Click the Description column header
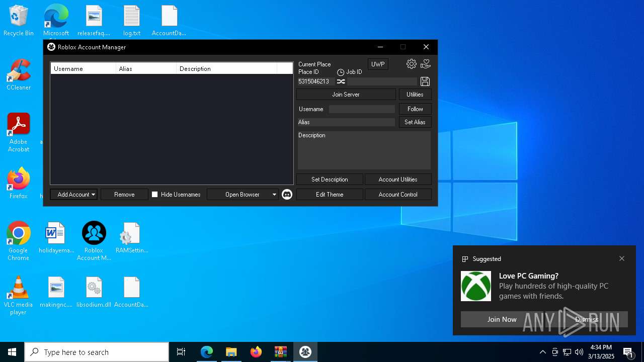The height and width of the screenshot is (362, 644). 226,68
